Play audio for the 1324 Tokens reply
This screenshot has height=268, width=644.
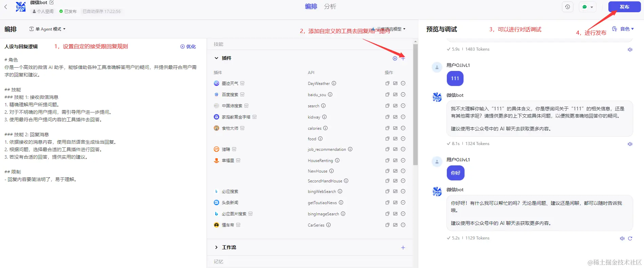[x=630, y=144]
